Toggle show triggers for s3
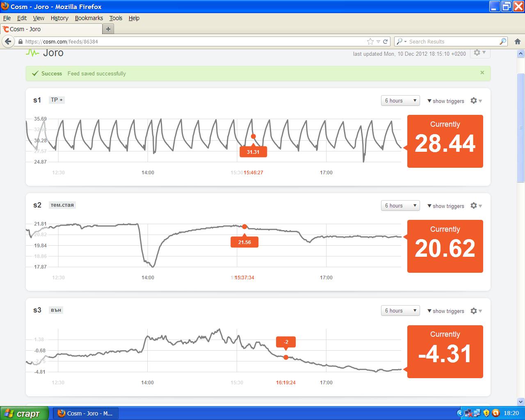 (x=445, y=311)
